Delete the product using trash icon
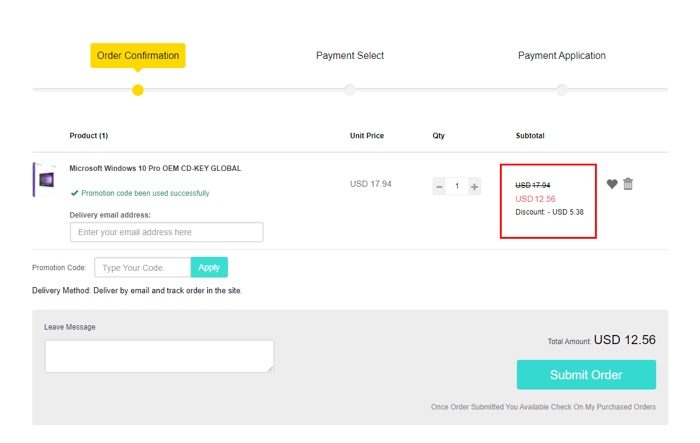Viewport: 700px width, 443px height. (628, 184)
